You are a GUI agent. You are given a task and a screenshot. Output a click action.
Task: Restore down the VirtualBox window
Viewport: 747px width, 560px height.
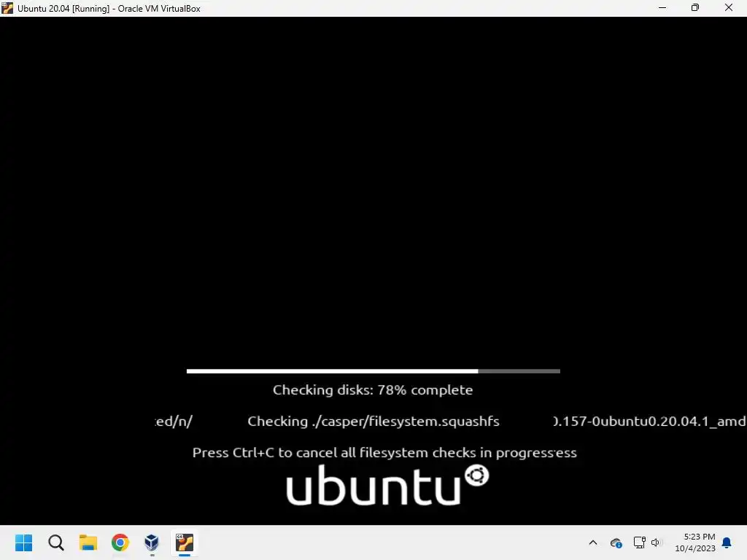click(695, 8)
